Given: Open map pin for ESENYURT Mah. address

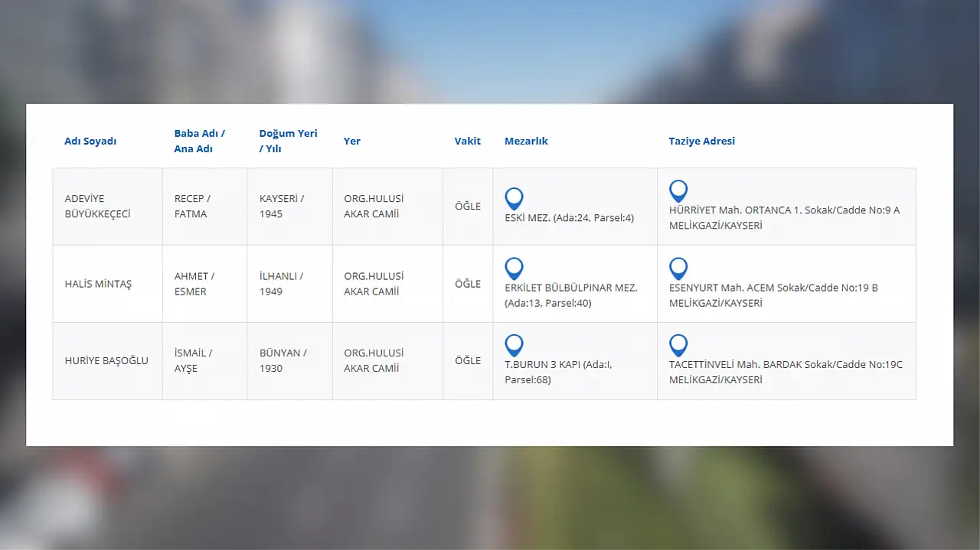Looking at the screenshot, I should [x=678, y=268].
